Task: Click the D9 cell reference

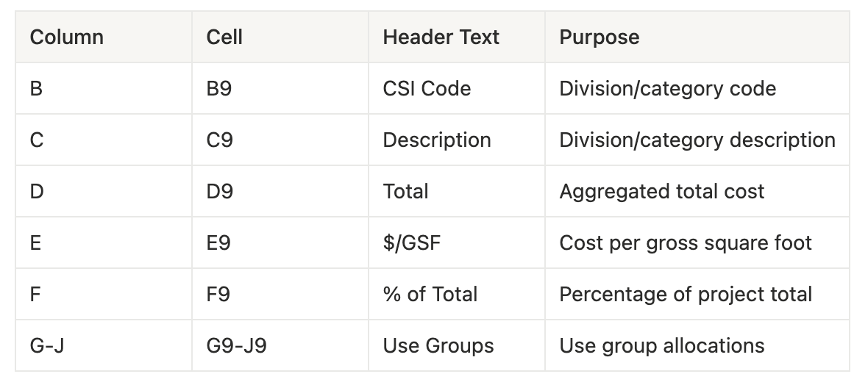Action: point(219,191)
